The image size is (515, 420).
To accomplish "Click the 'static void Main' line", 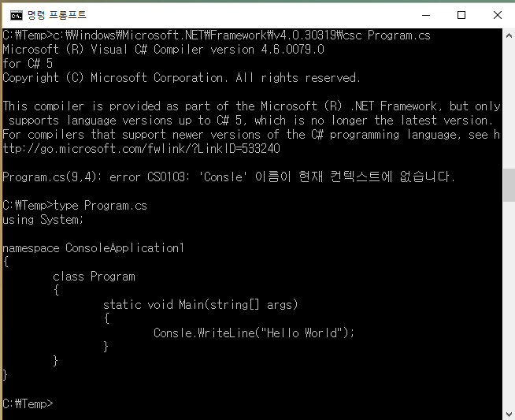I will tap(200, 305).
